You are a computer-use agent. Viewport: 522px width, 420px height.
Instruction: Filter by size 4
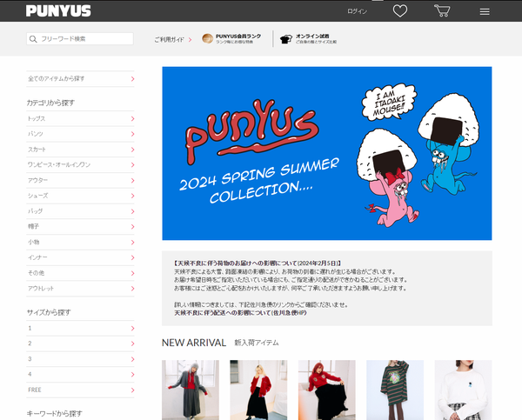click(80, 375)
